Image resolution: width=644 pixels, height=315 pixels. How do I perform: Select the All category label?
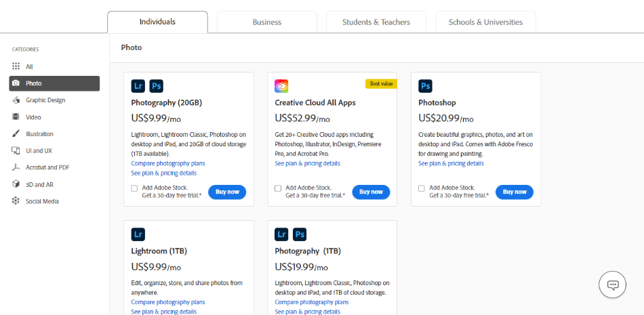(29, 66)
